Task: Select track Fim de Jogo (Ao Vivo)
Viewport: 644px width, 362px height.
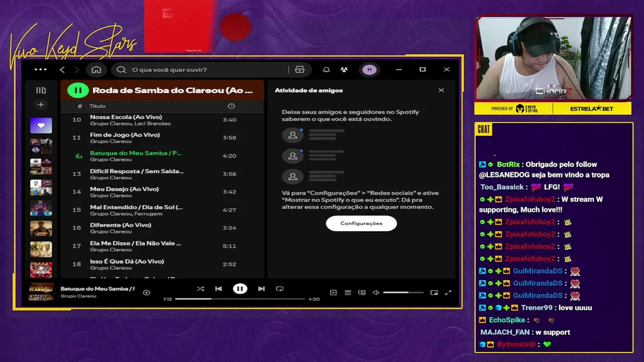Action: pyautogui.click(x=162, y=138)
